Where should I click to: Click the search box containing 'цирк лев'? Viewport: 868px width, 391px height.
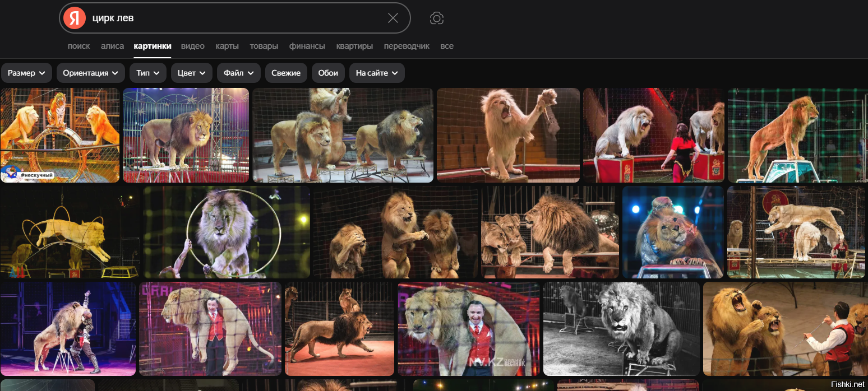[x=235, y=18]
